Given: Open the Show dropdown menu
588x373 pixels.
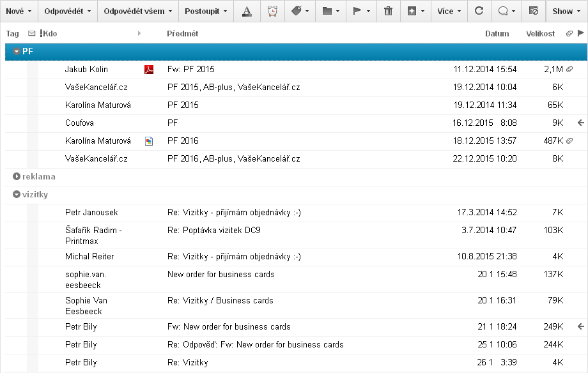Looking at the screenshot, I should pos(566,11).
